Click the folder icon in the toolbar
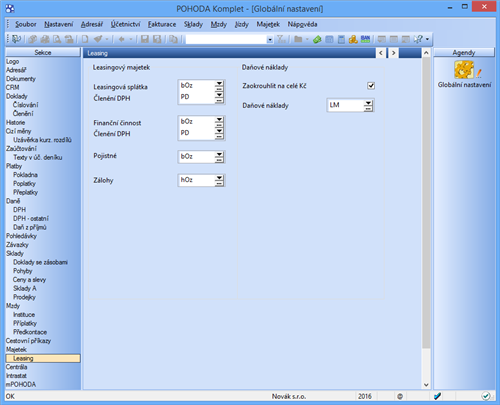Screen dimensions: 500x405 coord(298,39)
